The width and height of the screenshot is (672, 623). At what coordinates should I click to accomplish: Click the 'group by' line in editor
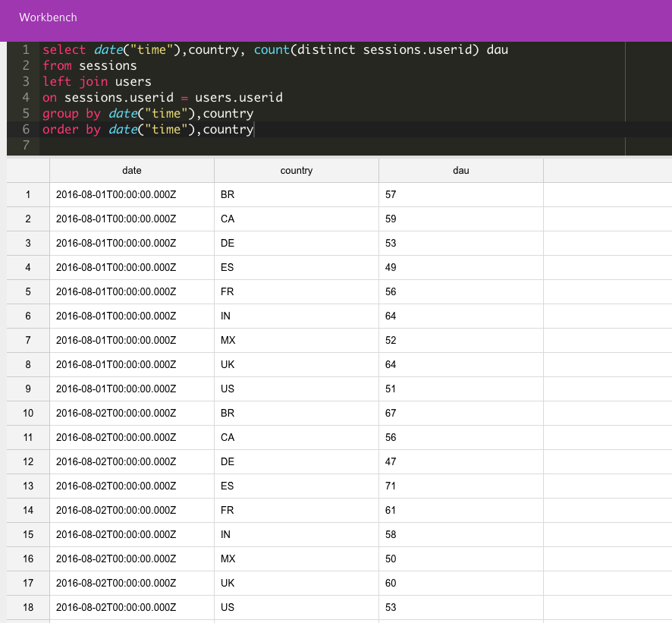pos(148,114)
